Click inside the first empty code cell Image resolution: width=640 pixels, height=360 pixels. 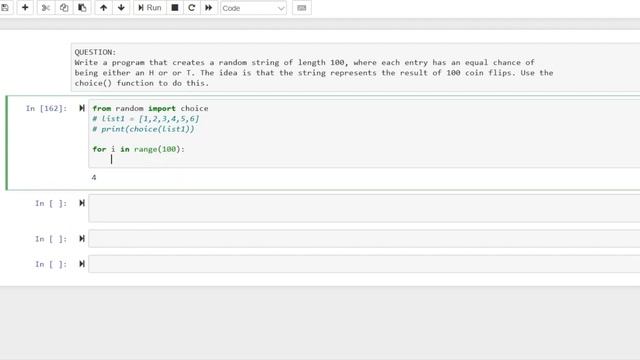tap(364, 208)
